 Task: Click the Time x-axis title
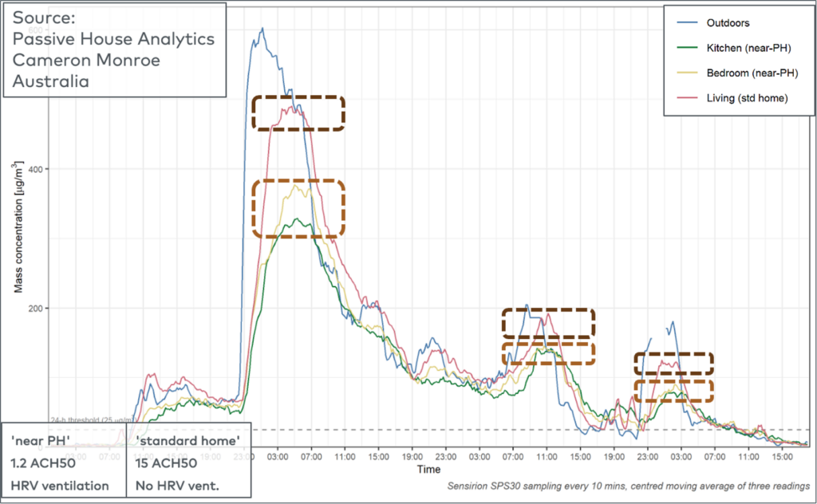pos(428,469)
